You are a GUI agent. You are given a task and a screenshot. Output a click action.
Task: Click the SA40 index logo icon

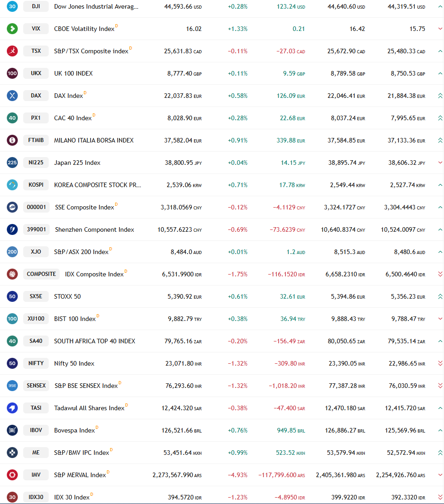pyautogui.click(x=12, y=341)
